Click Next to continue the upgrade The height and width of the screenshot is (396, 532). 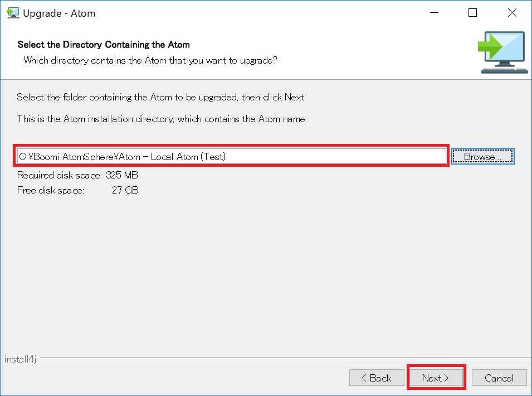(x=436, y=378)
